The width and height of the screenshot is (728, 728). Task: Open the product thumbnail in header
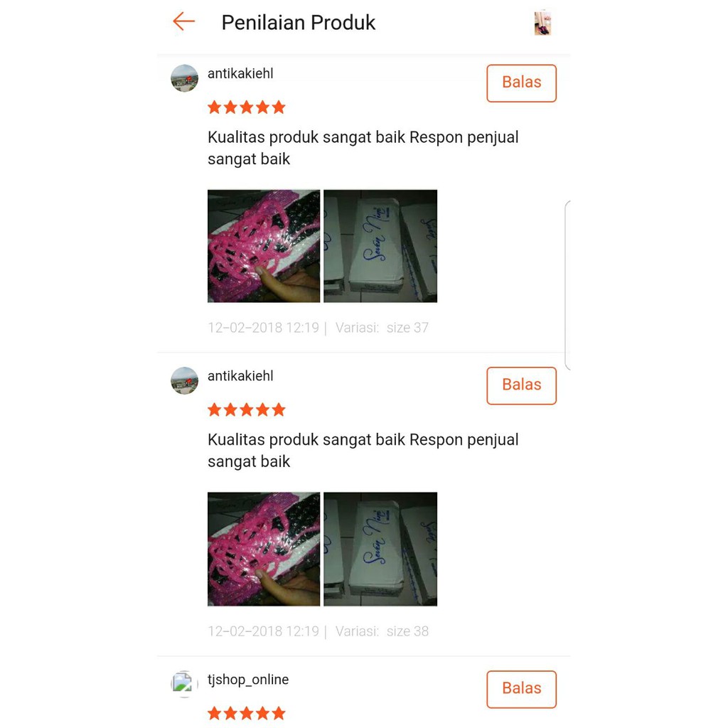click(542, 23)
